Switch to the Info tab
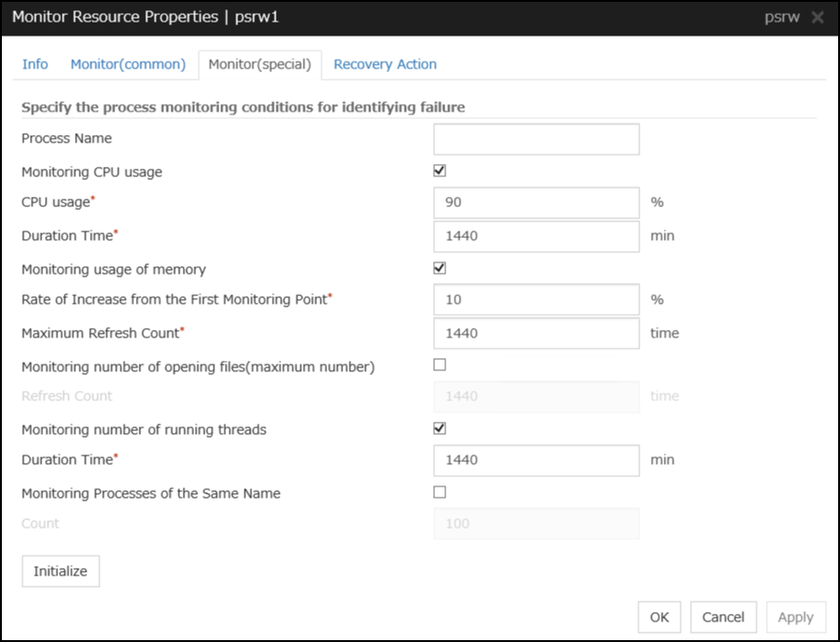This screenshot has width=840, height=642. pyautogui.click(x=35, y=64)
